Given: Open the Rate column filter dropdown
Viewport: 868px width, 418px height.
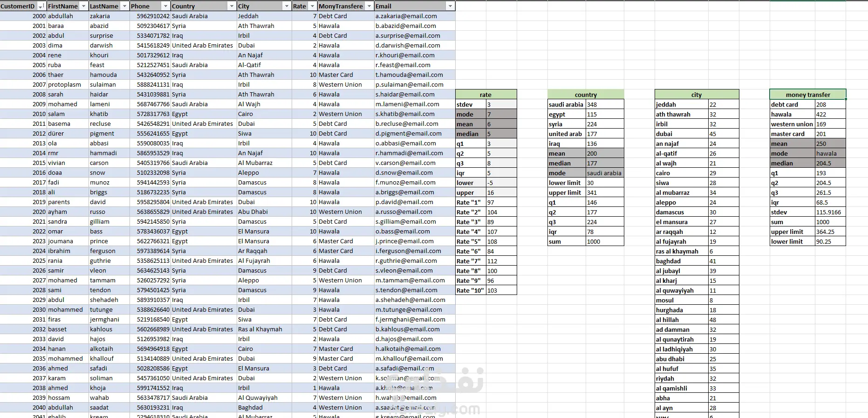Looking at the screenshot, I should click(312, 6).
